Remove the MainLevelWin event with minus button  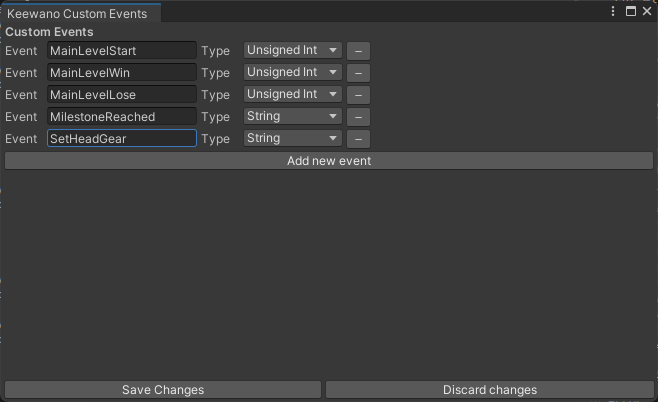point(358,73)
